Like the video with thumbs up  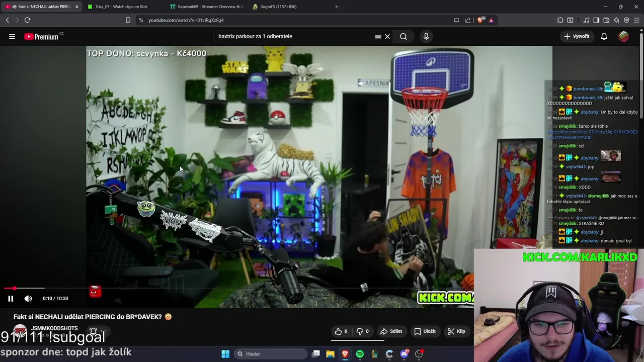click(341, 331)
